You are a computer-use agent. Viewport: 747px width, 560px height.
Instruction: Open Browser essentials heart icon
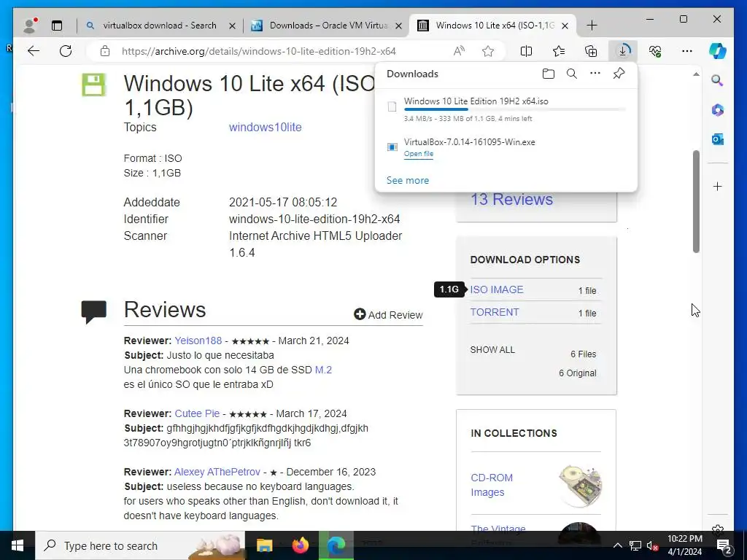[x=655, y=51]
